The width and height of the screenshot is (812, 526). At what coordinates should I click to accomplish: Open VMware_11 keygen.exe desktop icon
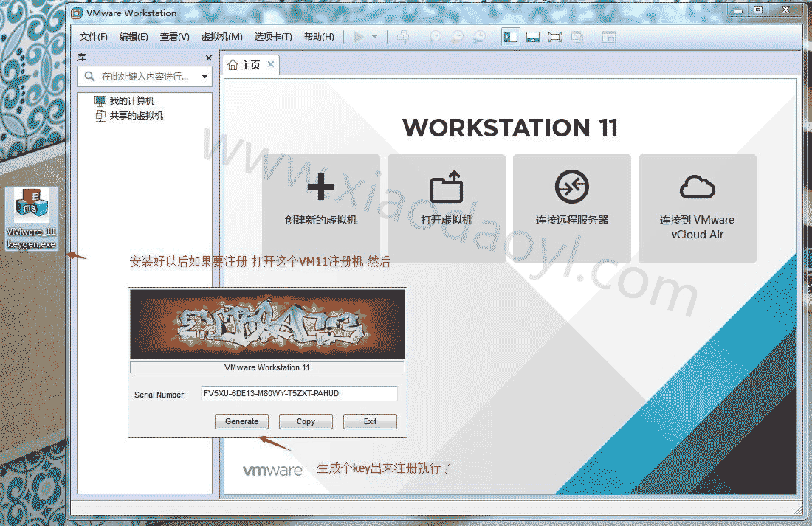[32, 218]
